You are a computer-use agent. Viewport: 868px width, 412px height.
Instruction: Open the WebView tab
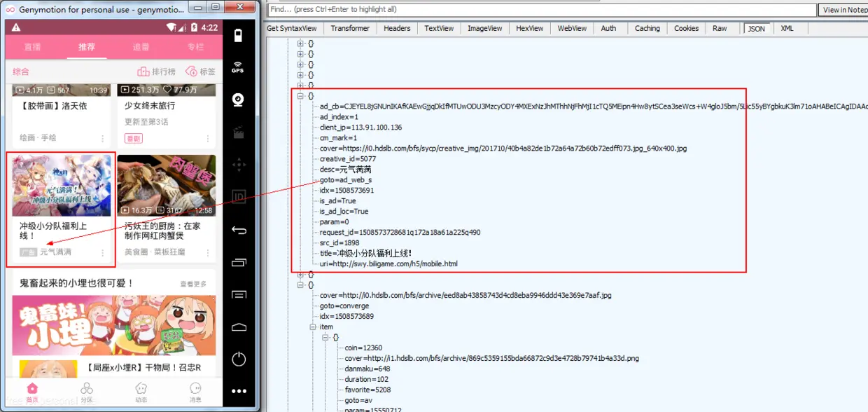coord(572,29)
